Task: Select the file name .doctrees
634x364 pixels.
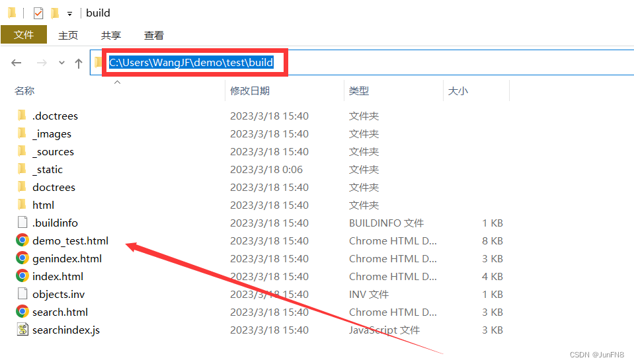Action: pos(55,116)
